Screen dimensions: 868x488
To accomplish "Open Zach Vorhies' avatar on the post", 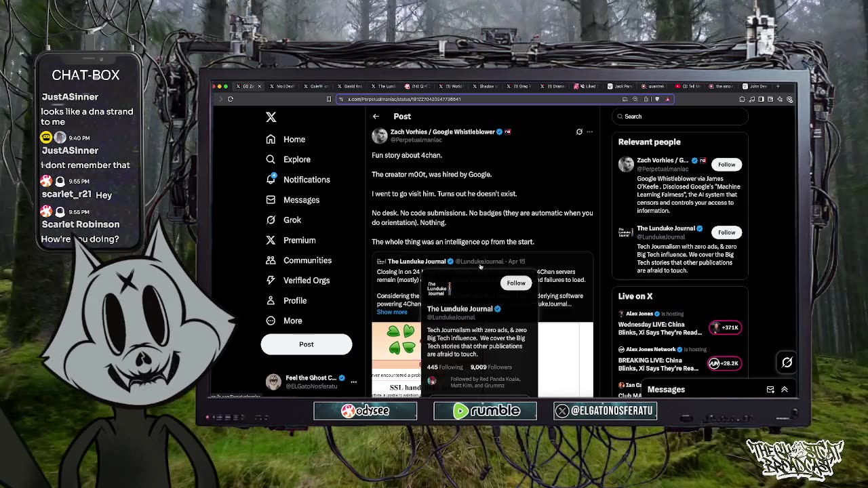I will coord(380,136).
